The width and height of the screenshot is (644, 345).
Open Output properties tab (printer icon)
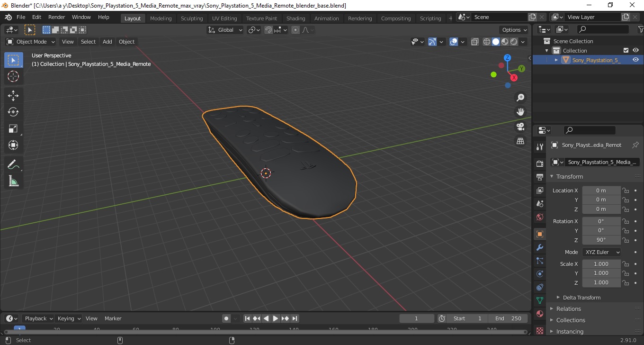point(540,177)
